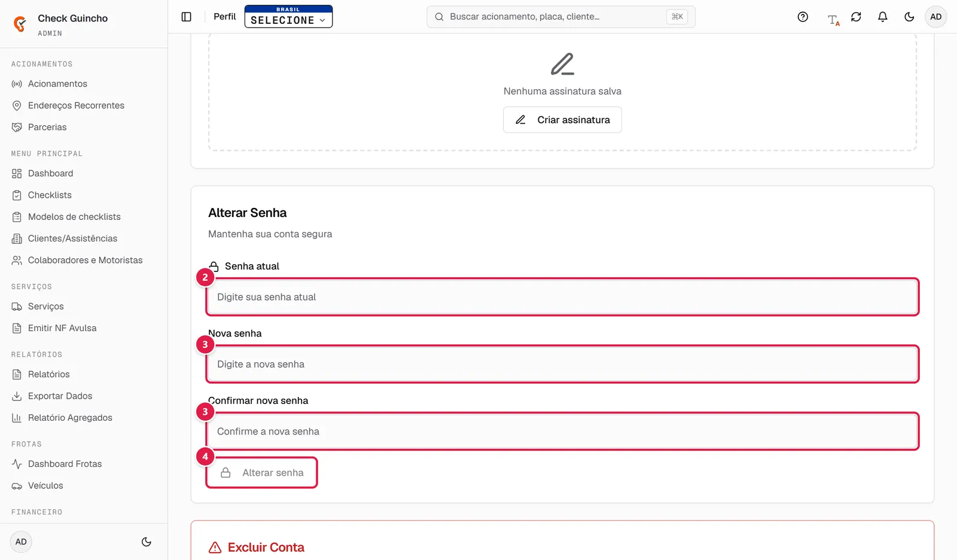
Task: Open Parcerias in the sidebar
Action: click(x=47, y=127)
